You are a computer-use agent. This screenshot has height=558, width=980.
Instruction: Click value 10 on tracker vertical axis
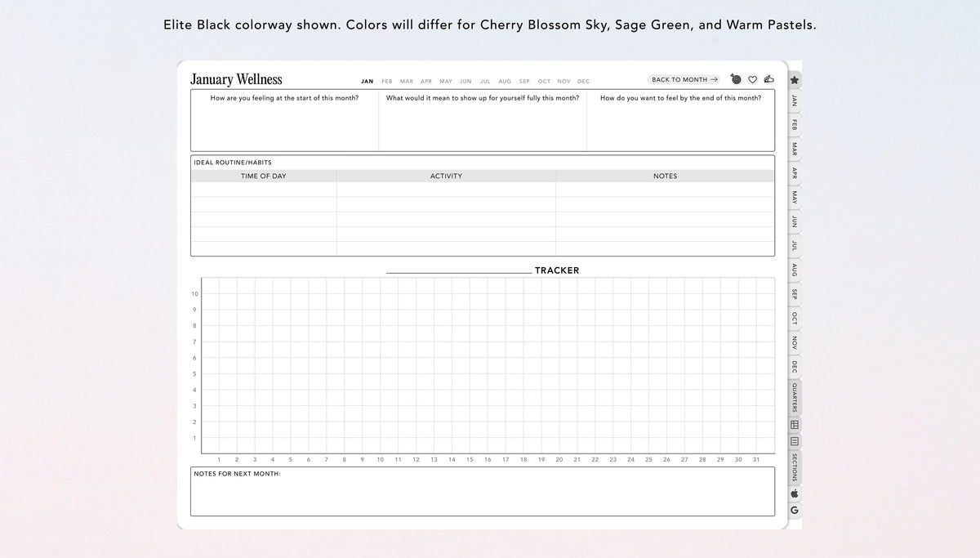coord(194,294)
